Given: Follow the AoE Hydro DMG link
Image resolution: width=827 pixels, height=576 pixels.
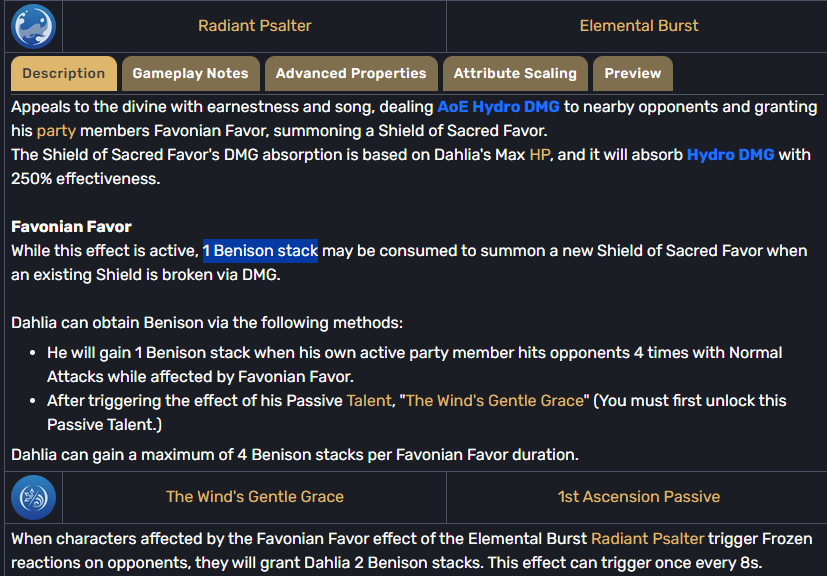Looking at the screenshot, I should pos(498,107).
